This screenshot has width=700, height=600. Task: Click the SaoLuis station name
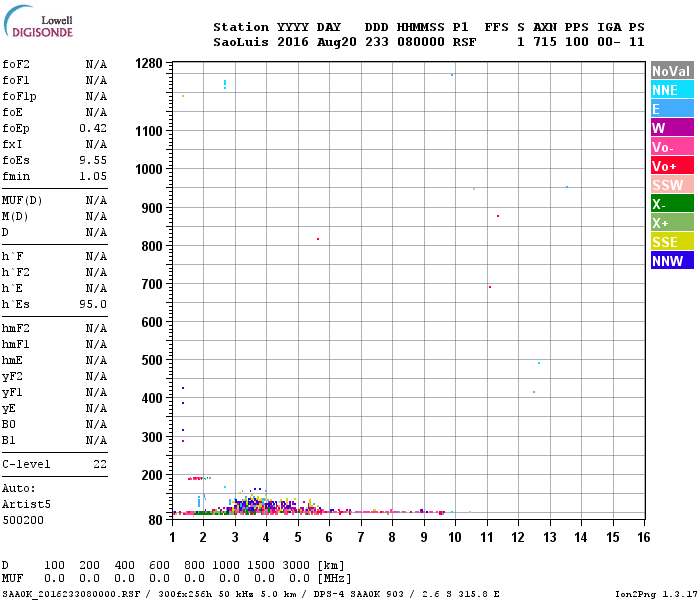[x=241, y=42]
